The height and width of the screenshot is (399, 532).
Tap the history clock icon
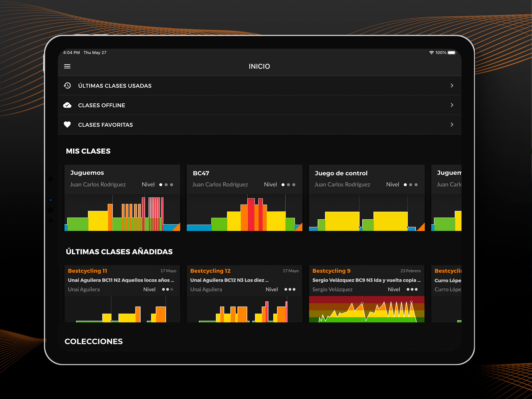(x=67, y=86)
